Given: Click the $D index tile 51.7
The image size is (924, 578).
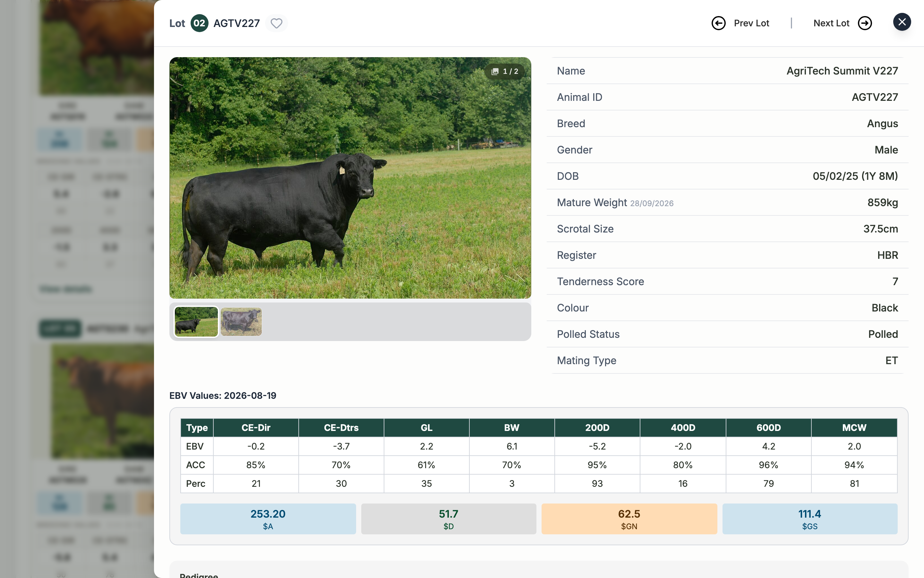Looking at the screenshot, I should tap(449, 519).
